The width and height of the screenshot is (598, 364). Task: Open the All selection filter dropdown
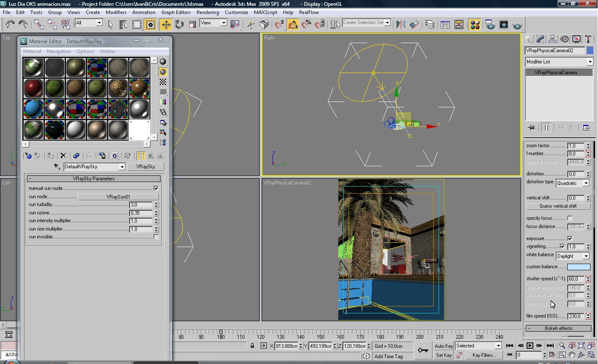pos(88,23)
